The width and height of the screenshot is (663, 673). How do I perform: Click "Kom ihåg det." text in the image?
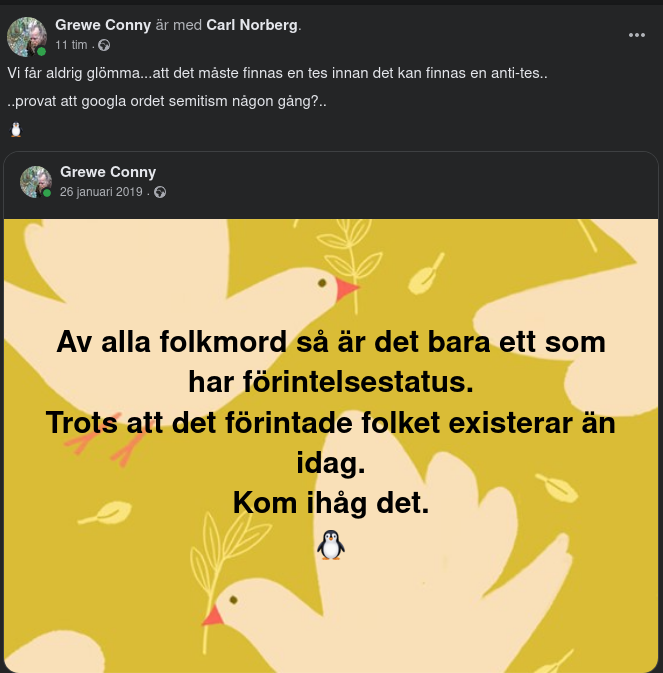click(331, 504)
